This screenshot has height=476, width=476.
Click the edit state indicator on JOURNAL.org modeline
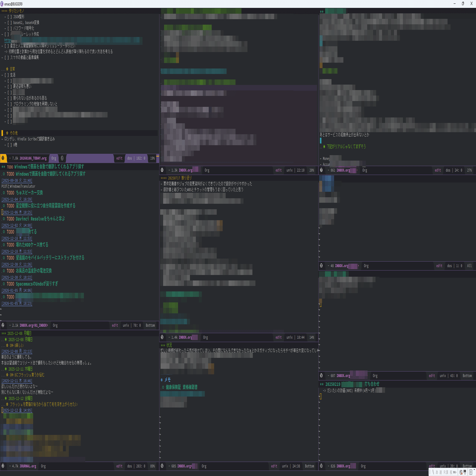click(x=119, y=466)
